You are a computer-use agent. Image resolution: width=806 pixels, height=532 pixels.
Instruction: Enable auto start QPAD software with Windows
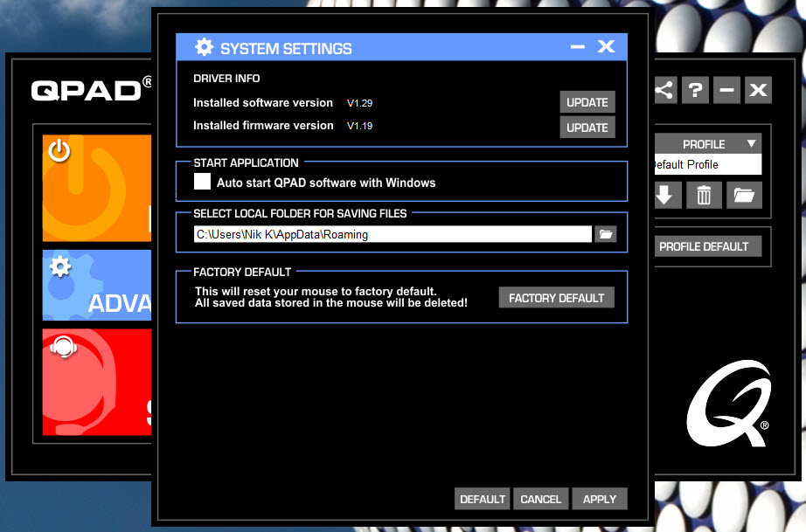[202, 182]
